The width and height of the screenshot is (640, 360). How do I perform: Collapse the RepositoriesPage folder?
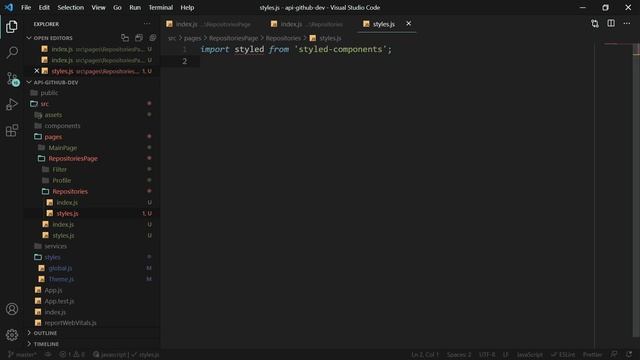click(73, 159)
